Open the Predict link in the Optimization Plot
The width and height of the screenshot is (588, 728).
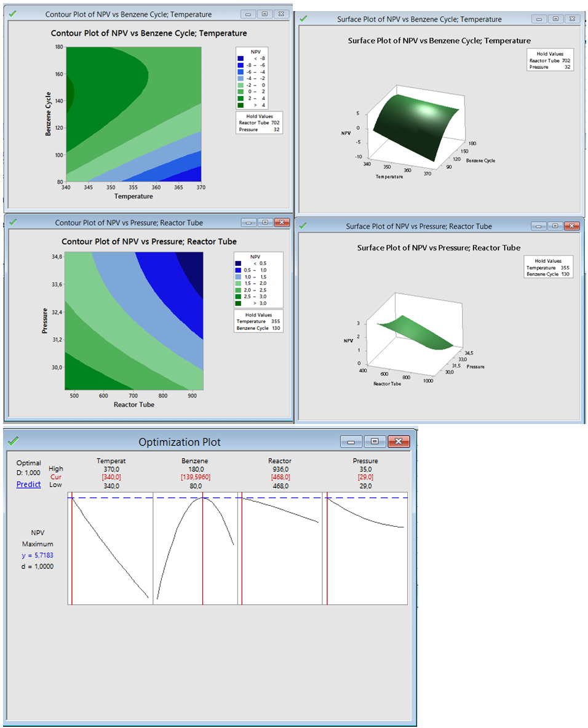[28, 484]
